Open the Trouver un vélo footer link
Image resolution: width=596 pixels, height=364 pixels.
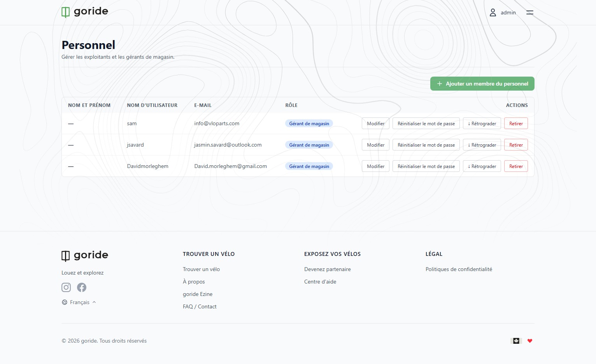[201, 269]
